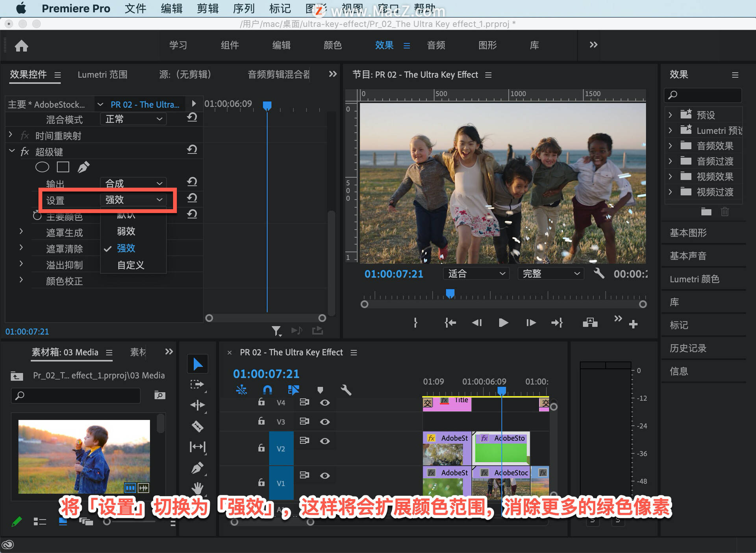Toggle lock on track V1
The image size is (756, 553).
[x=261, y=482]
